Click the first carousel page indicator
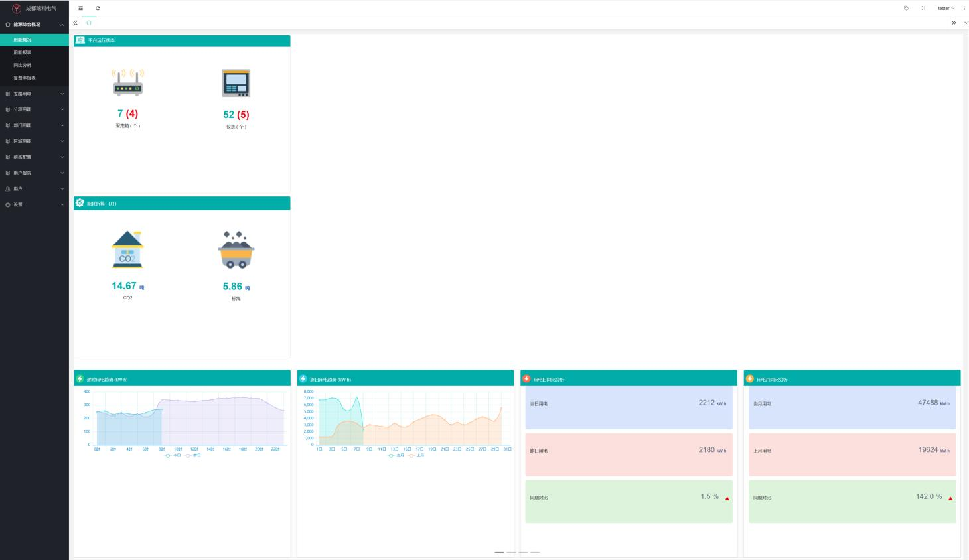This screenshot has height=560, width=969. tap(499, 552)
